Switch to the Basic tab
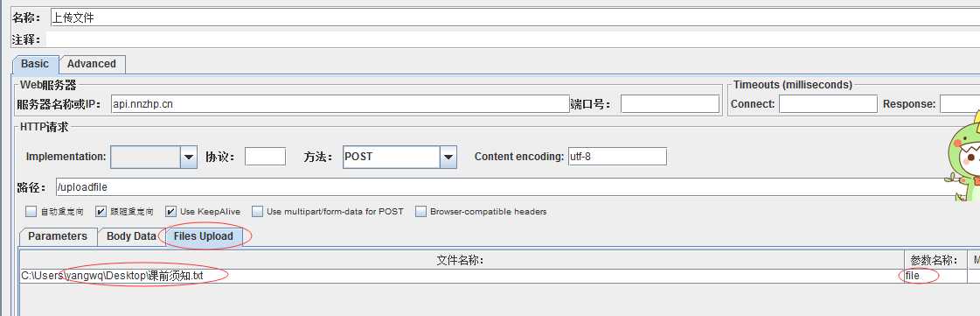Viewport: 980px width, 316px height. 35,64
